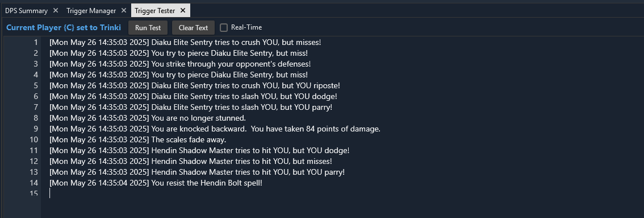Open the Trigger Manager tab

pyautogui.click(x=91, y=11)
